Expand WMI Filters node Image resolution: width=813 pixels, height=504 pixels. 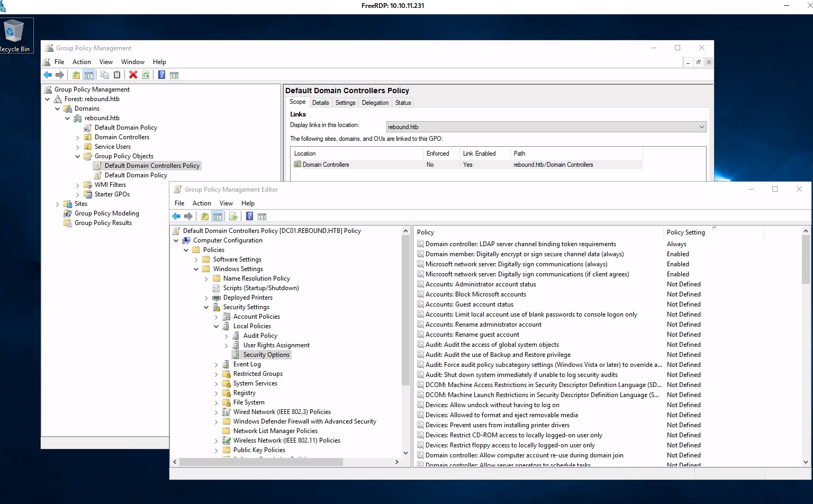78,185
